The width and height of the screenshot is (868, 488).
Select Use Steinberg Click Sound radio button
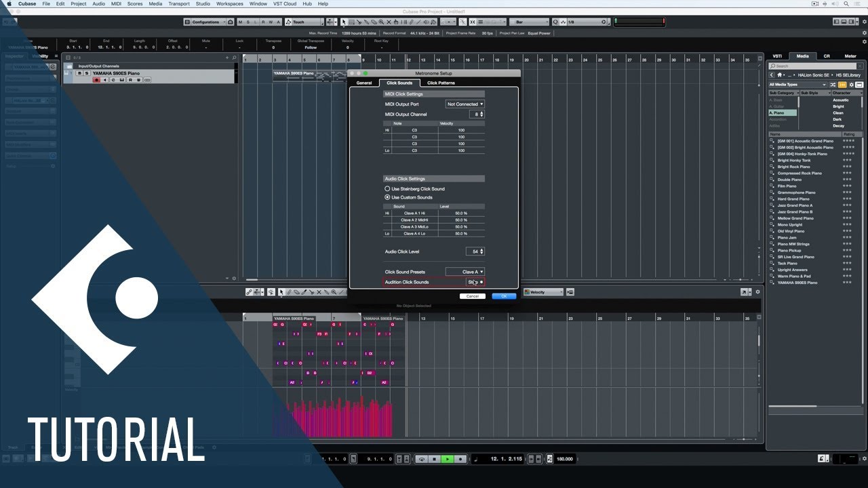pos(388,189)
